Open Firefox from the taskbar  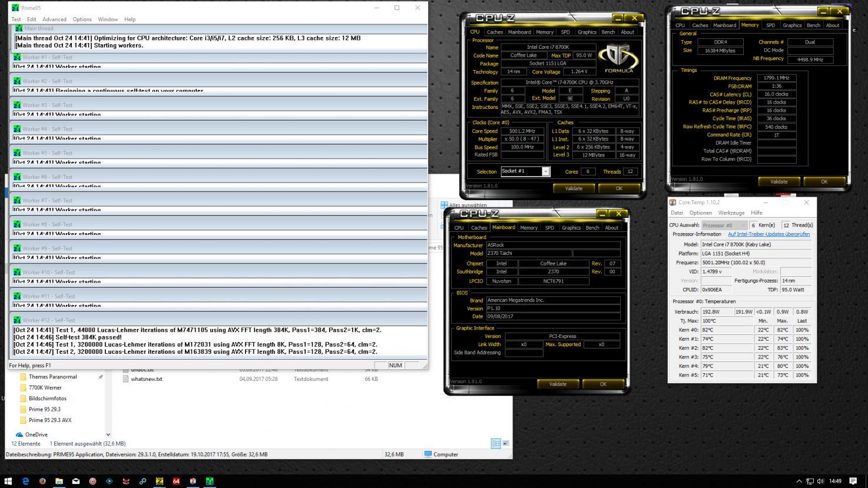click(42, 481)
